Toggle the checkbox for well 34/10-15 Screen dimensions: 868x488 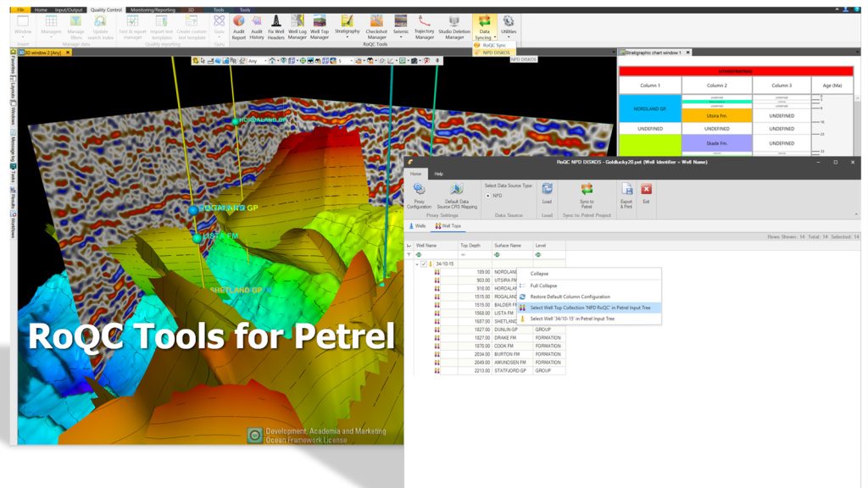pyautogui.click(x=423, y=263)
